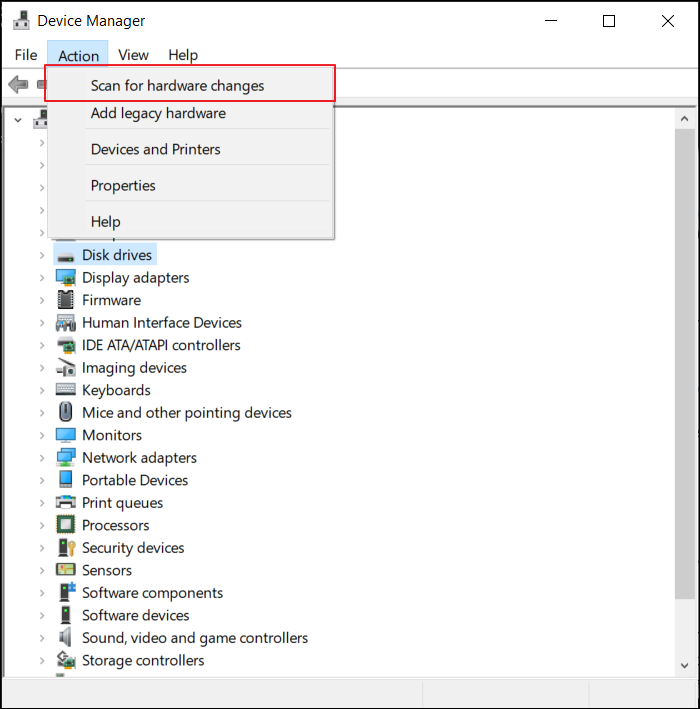
Task: Click the Imaging devices icon
Action: pos(66,368)
